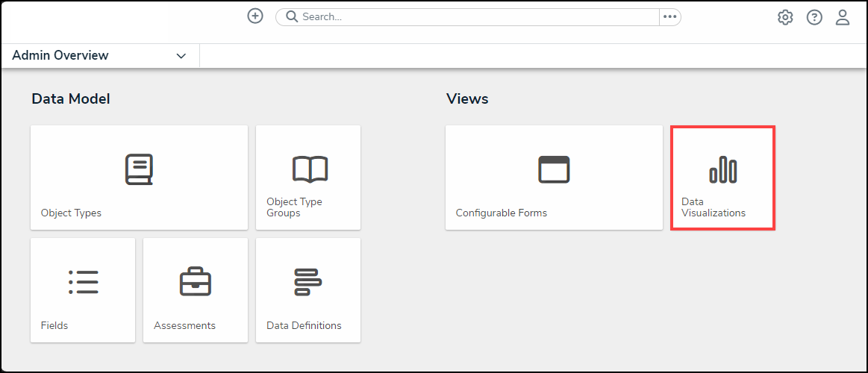Open the Object Type Groups label

point(294,207)
